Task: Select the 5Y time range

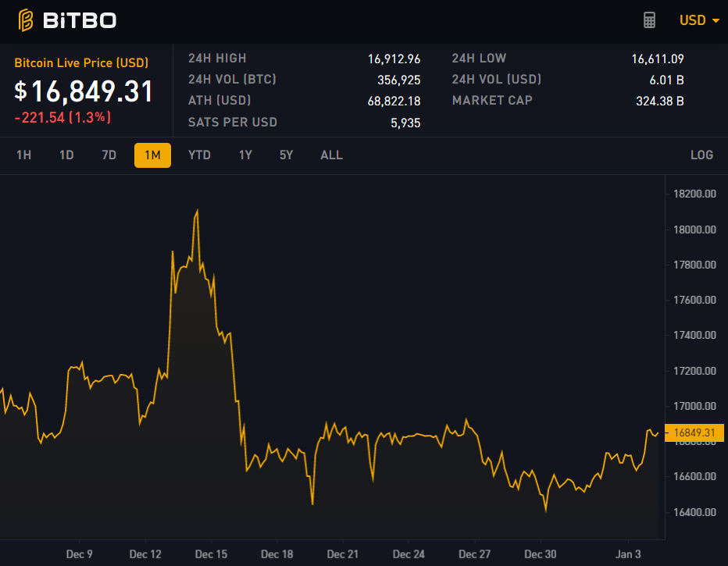Action: [286, 155]
